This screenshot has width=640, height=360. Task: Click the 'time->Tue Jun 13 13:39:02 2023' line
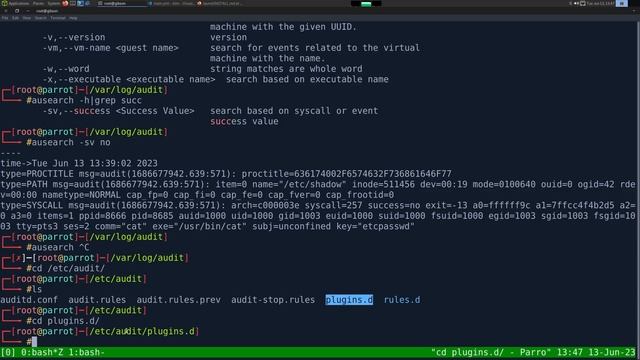tap(79, 163)
